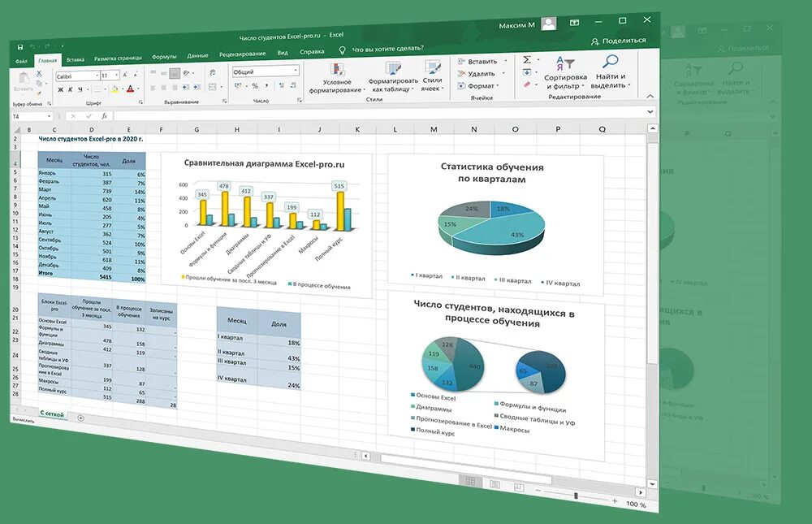Select the Сравнительная диаграмма bar chart
The height and width of the screenshot is (524, 812).
point(266,224)
